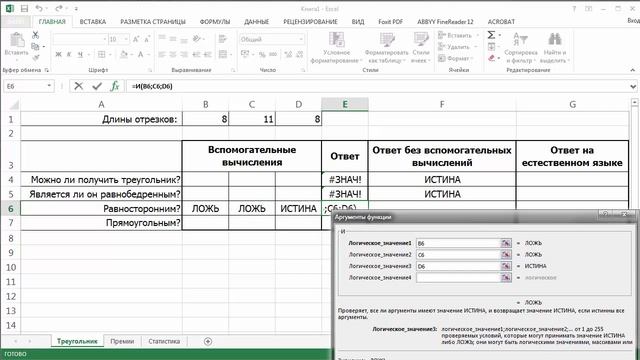
Task: Click the Cut scissors icon
Action: coord(36,36)
